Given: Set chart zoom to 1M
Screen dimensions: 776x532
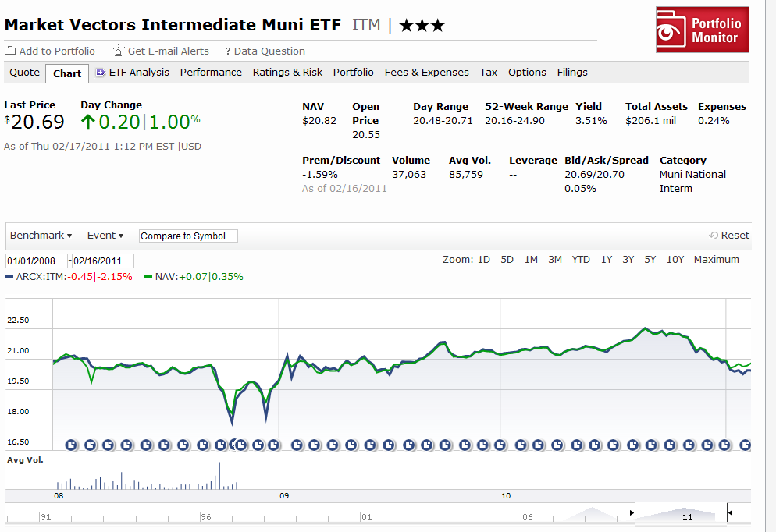Looking at the screenshot, I should point(531,260).
